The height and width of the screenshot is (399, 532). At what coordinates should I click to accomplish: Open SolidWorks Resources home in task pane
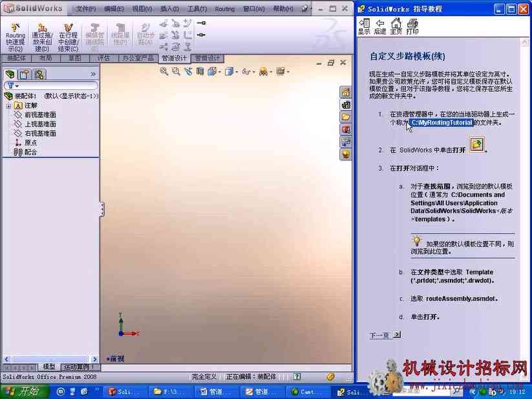[x=345, y=92]
